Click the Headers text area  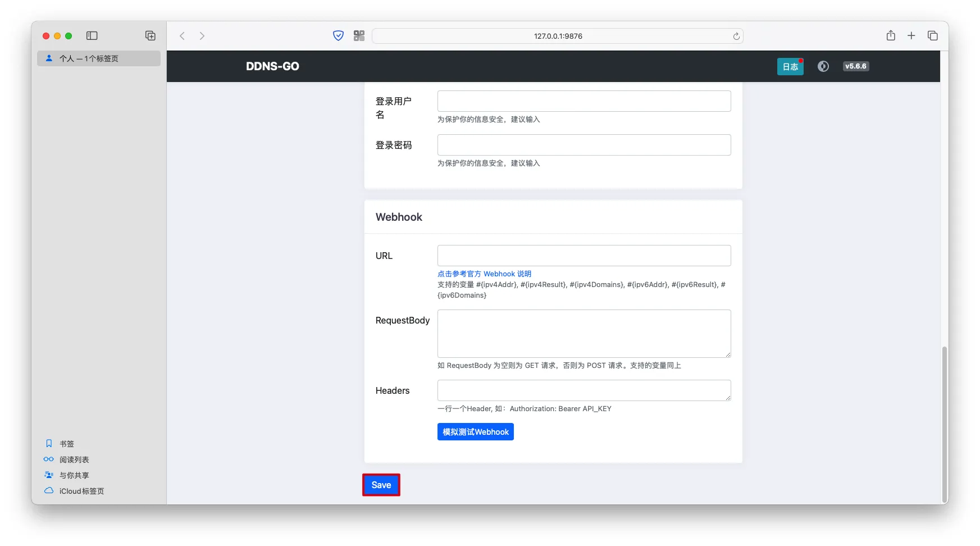pyautogui.click(x=584, y=390)
